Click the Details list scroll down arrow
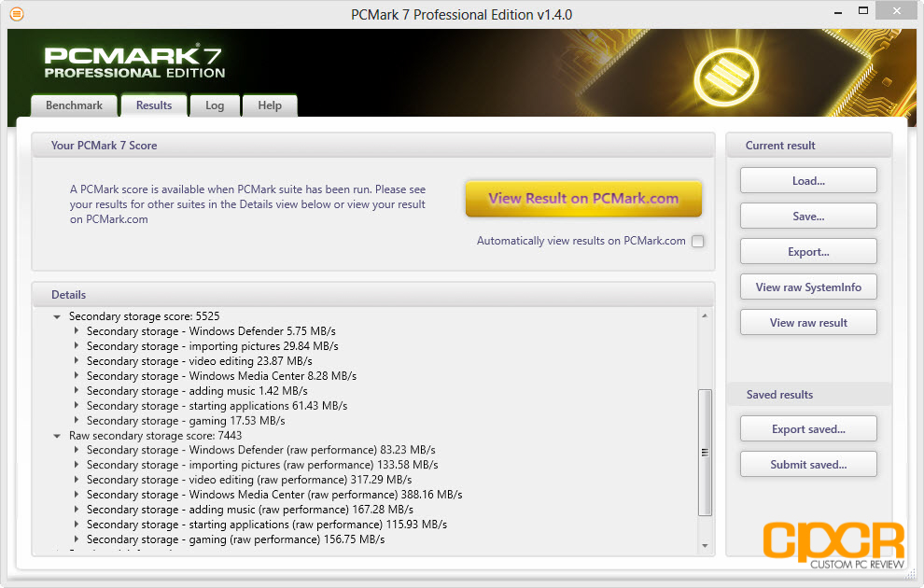 pos(705,546)
